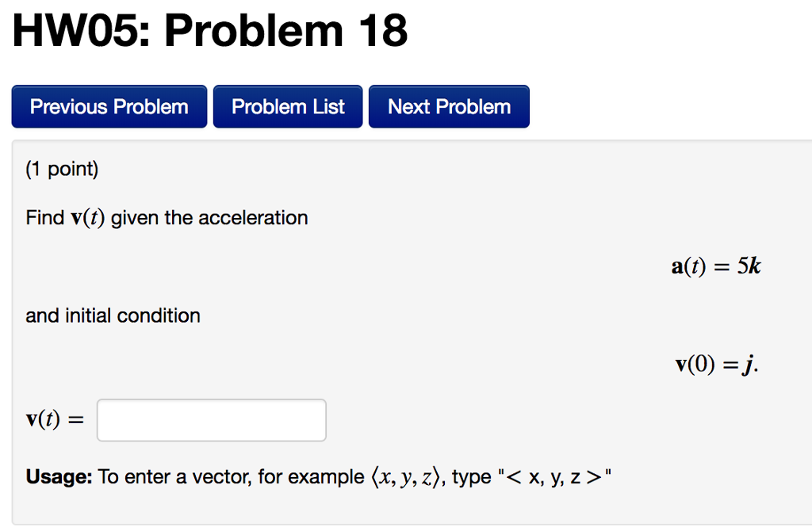Advance using the Next Problem button
The image size is (812, 531).
tap(449, 106)
